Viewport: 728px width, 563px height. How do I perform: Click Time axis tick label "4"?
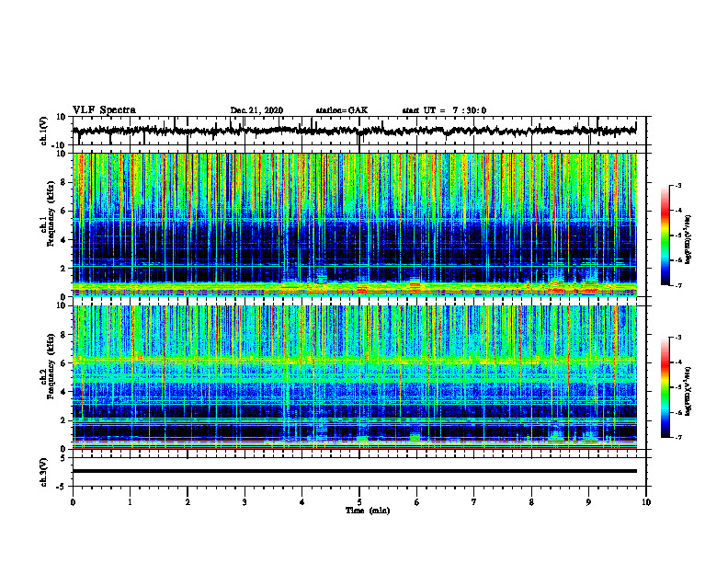coord(302,502)
